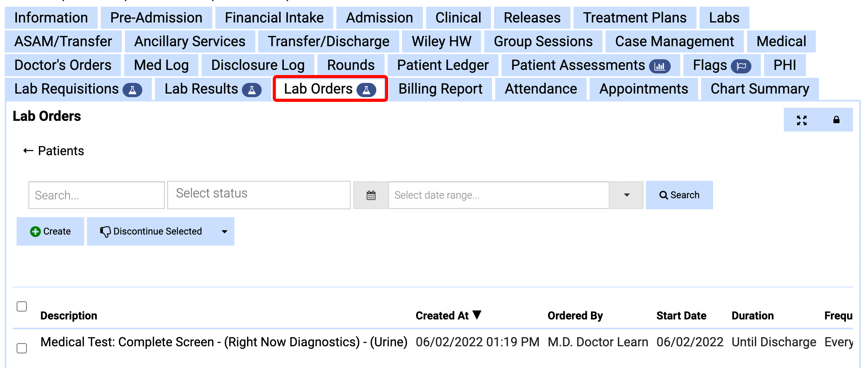Screen dimensions: 868x368
Task: Click the flask icon on Lab Orders tab
Action: pos(366,90)
